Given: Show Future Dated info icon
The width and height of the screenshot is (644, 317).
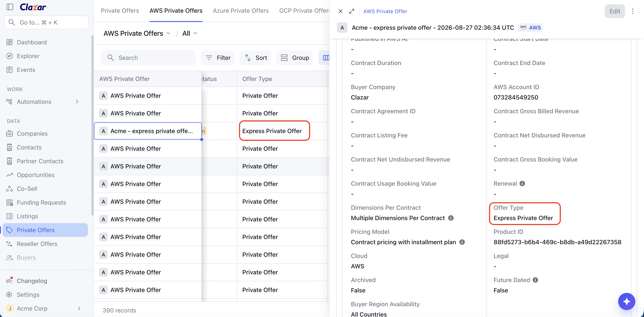Looking at the screenshot, I should (x=535, y=280).
